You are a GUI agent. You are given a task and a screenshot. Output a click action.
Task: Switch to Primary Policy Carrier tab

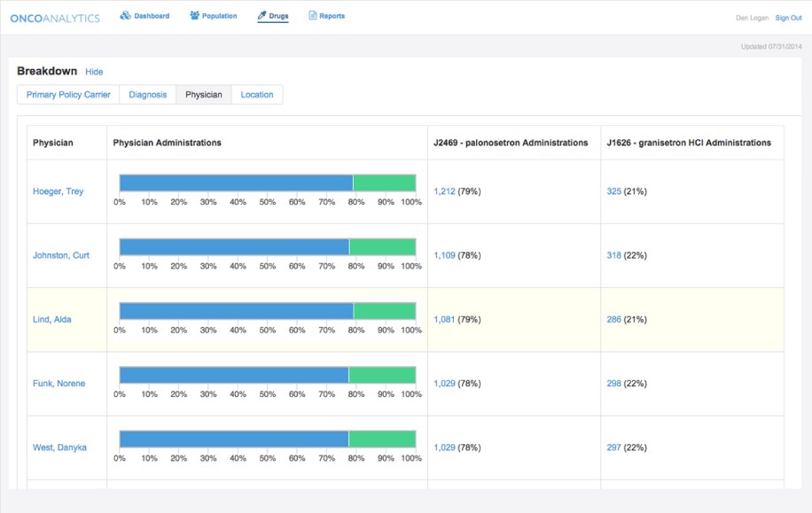coord(68,95)
